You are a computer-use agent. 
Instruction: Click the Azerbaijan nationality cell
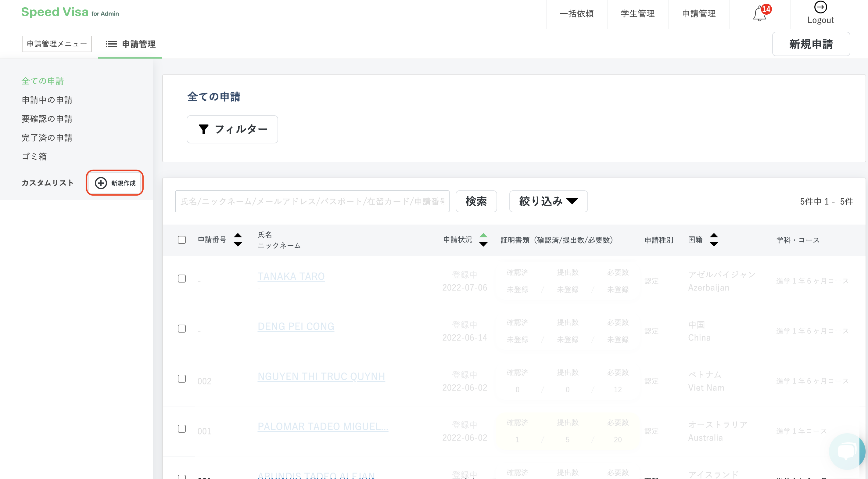coord(708,287)
